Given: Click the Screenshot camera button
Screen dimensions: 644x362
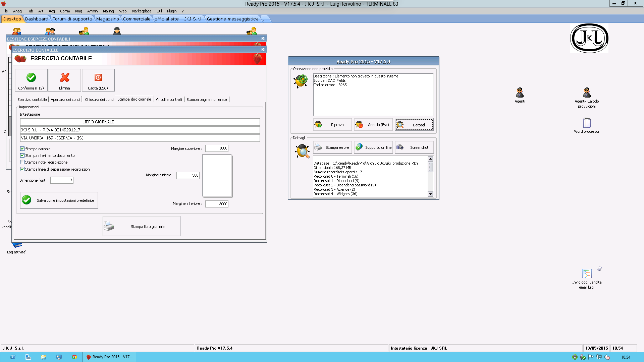Looking at the screenshot, I should click(414, 147).
